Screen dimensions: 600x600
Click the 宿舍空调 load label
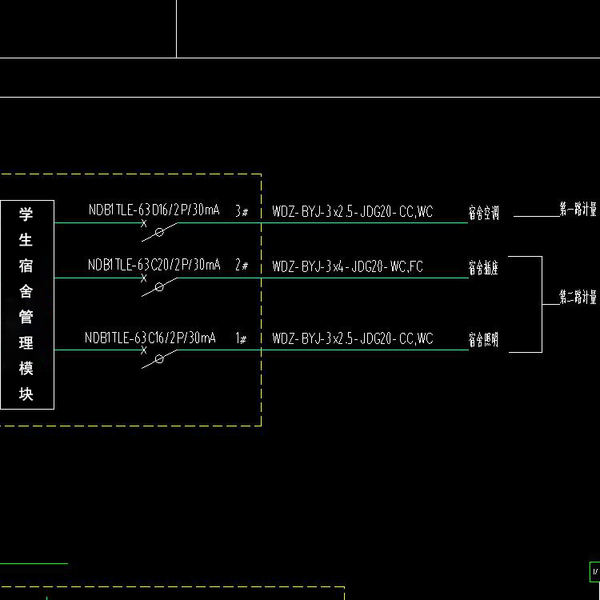pos(484,213)
